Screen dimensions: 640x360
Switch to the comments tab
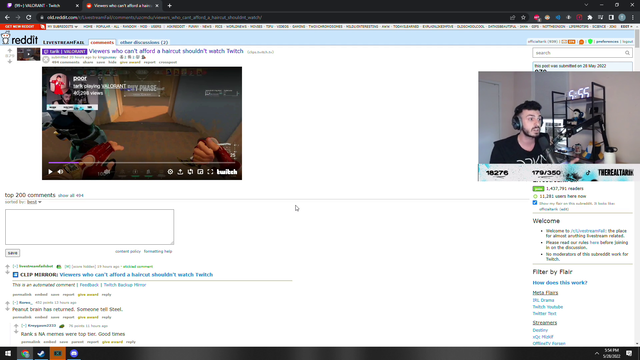pyautogui.click(x=102, y=42)
